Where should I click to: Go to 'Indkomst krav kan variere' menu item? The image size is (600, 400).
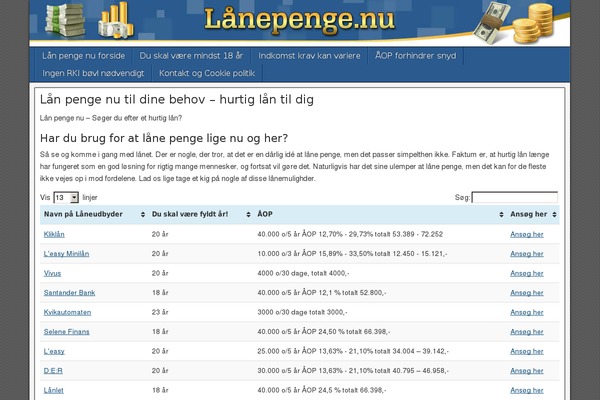click(x=309, y=56)
